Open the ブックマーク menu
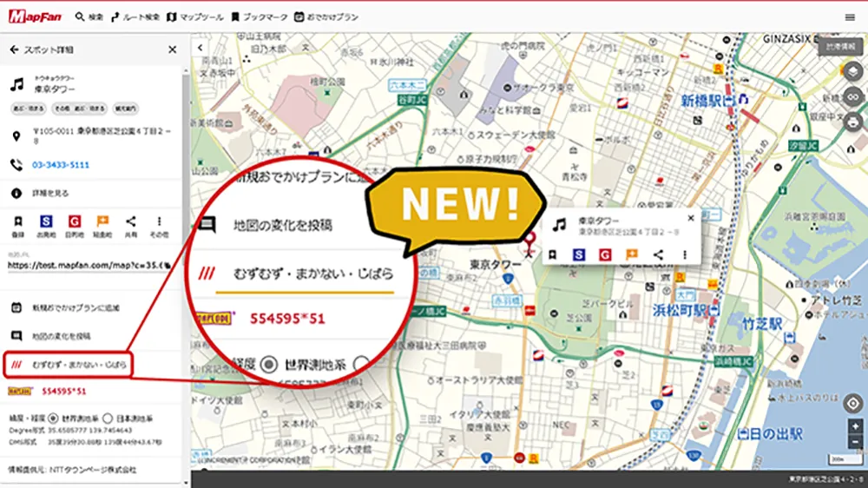868x488 pixels. point(259,17)
